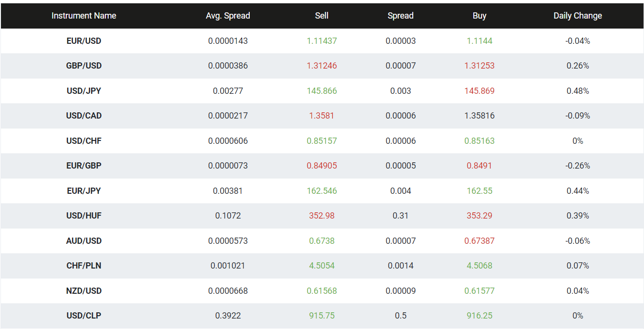Click the USD/HUF sell price 352.98
The image size is (644, 329).
coord(322,216)
